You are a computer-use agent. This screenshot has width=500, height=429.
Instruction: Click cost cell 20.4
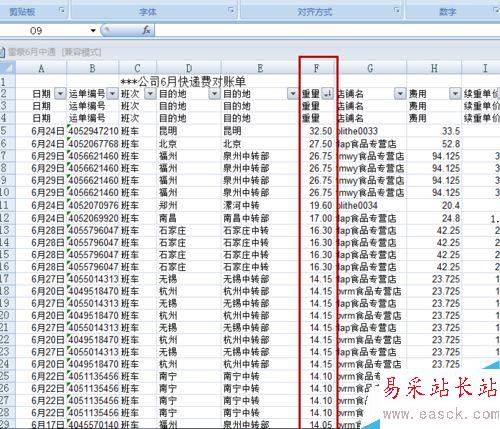tap(434, 205)
